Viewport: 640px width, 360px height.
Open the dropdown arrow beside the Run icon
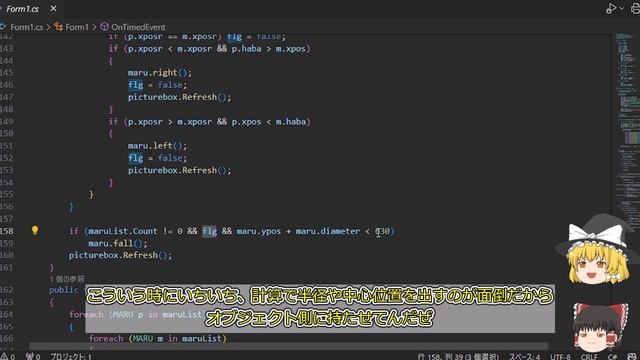coord(622,8)
